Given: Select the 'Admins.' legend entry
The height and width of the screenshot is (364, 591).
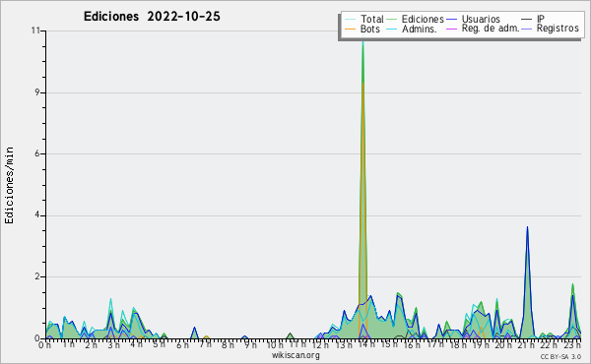Looking at the screenshot, I should (x=420, y=29).
